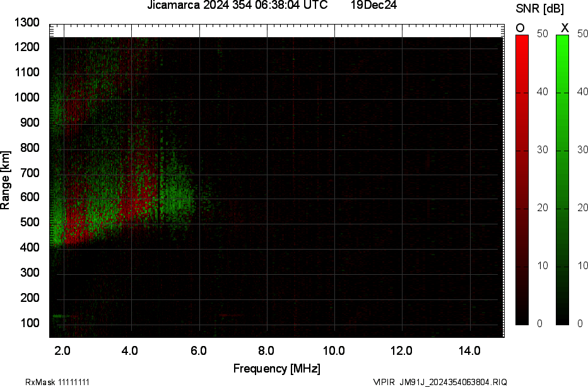The height and width of the screenshot is (387, 588).
Task: Click the '30' value beside the red O bar
Action: [542, 150]
